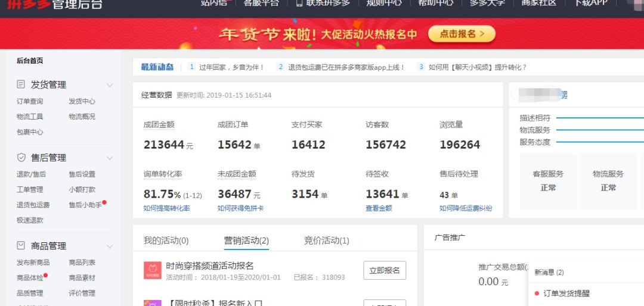Open 客服平台 in the top navigation
This screenshot has height=306, width=644.
click(261, 2)
